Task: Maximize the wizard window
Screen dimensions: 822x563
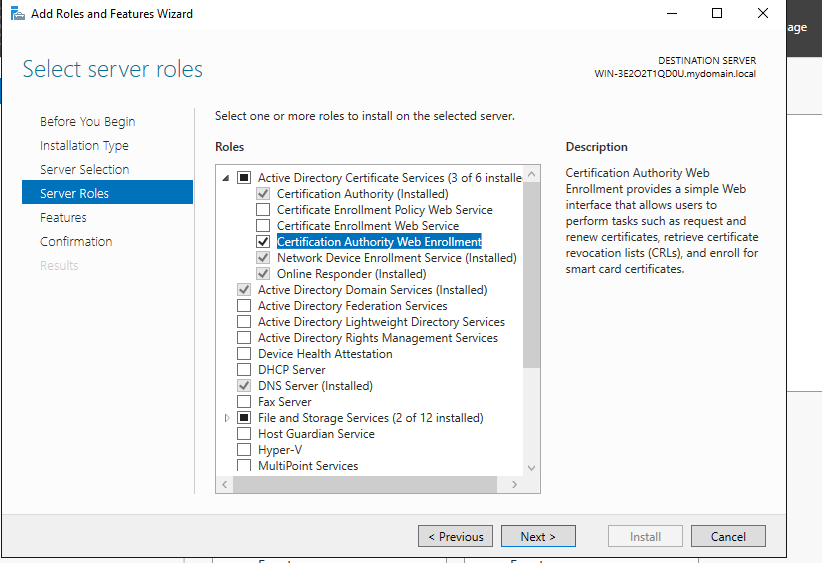Action: click(x=717, y=13)
